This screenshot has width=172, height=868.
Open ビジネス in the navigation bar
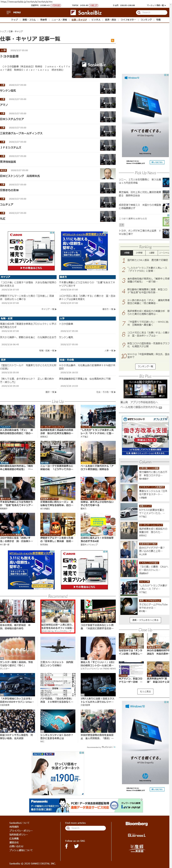[x=96, y=20]
